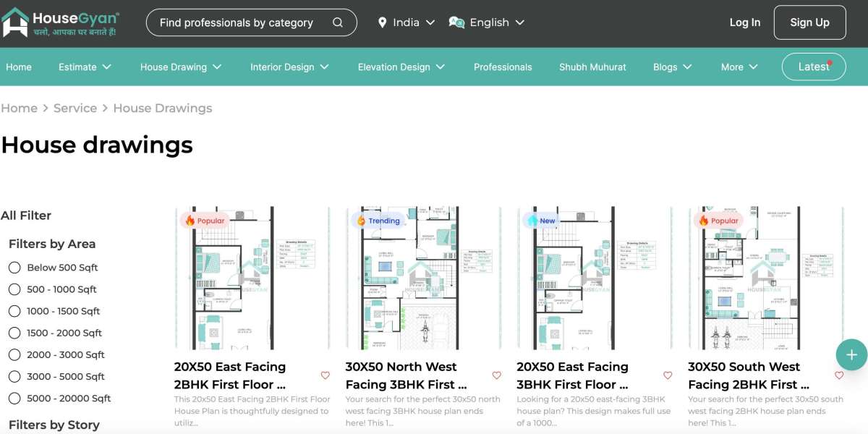Image resolution: width=868 pixels, height=434 pixels.
Task: Click the floating green plus button
Action: pyautogui.click(x=851, y=354)
